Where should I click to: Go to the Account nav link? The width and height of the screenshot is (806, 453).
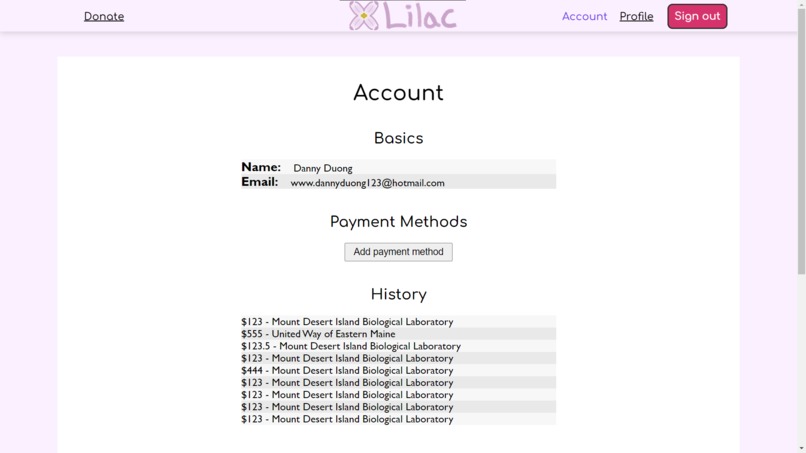[584, 16]
